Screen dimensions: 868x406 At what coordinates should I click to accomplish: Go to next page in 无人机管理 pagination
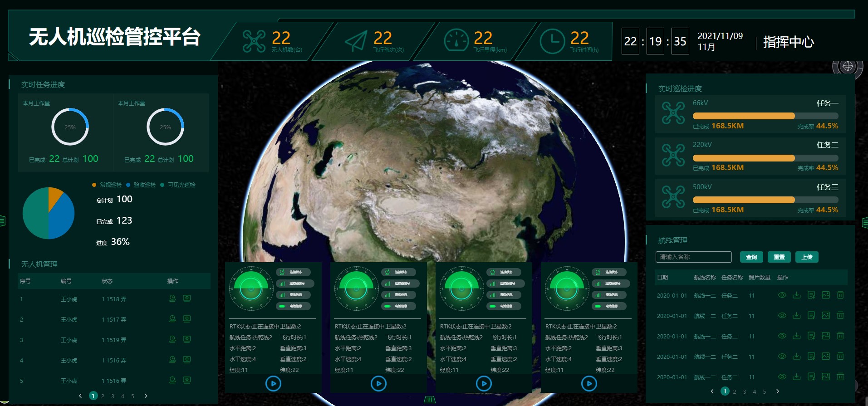[x=146, y=396]
